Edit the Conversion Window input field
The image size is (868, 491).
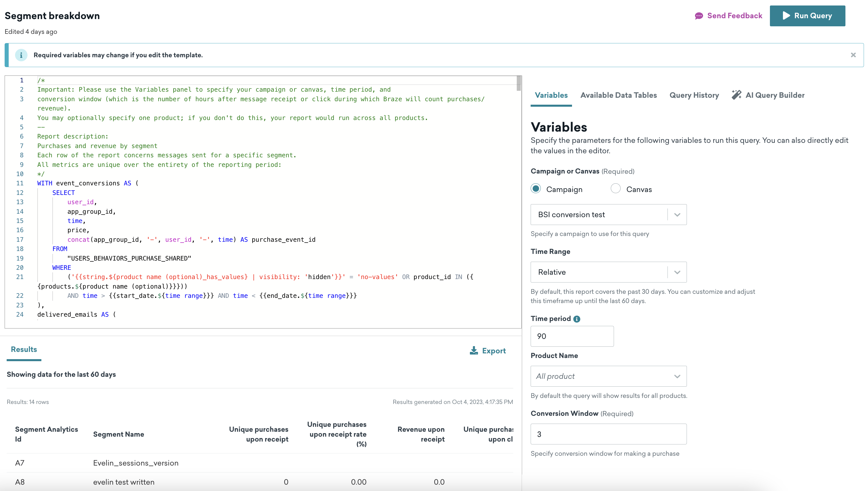click(608, 434)
